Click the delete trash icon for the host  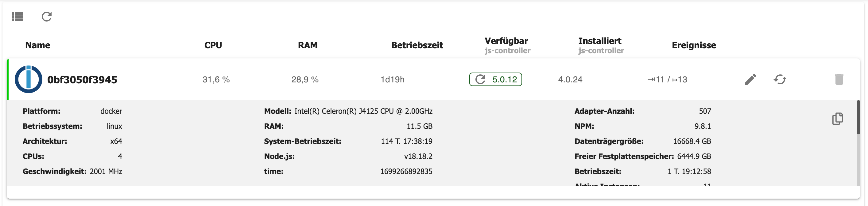(x=839, y=79)
